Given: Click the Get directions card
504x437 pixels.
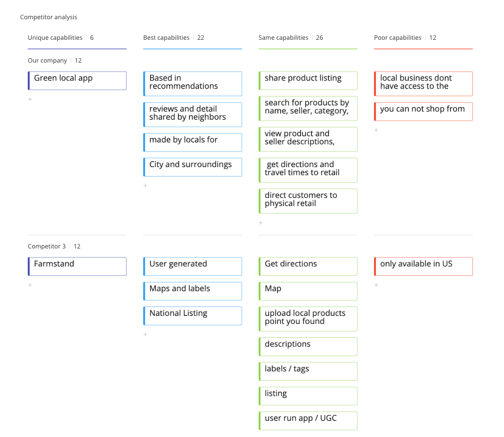Looking at the screenshot, I should (x=308, y=266).
